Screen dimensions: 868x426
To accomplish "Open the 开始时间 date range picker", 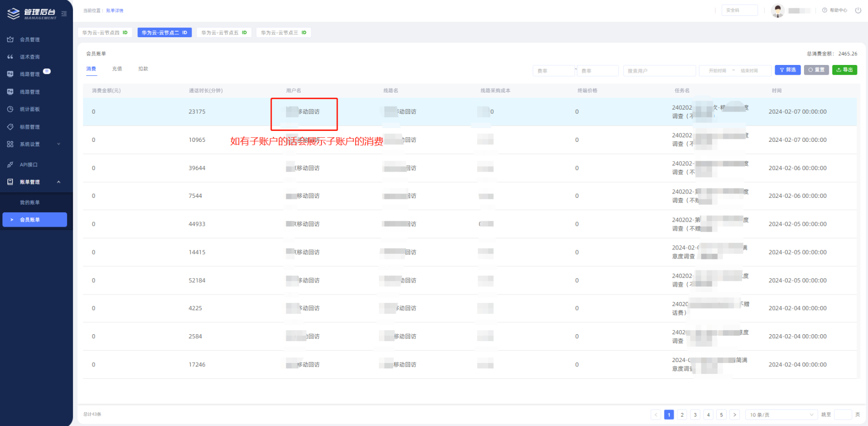I will coord(717,71).
